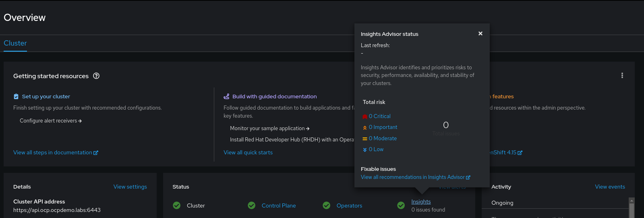644x218 pixels.
Task: Open View settings in Details card
Action: [x=130, y=187]
